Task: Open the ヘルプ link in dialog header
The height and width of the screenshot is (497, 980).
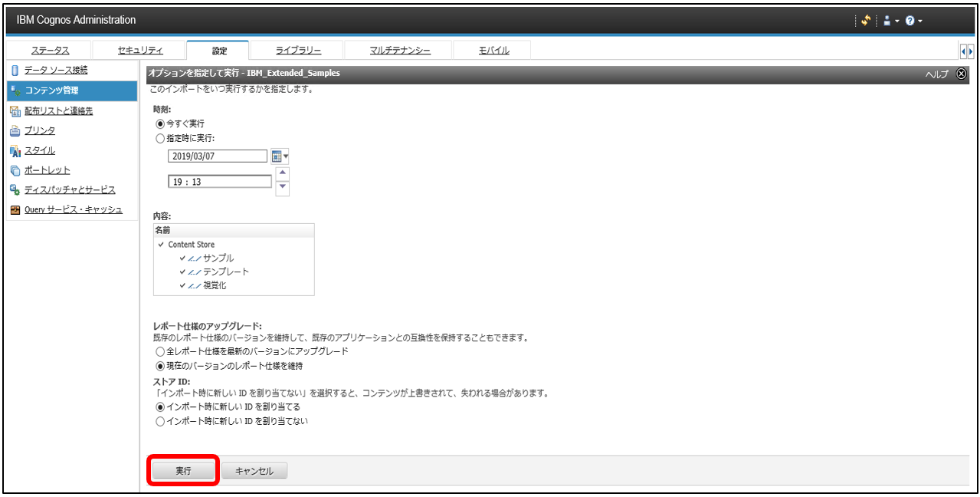Action: click(936, 74)
